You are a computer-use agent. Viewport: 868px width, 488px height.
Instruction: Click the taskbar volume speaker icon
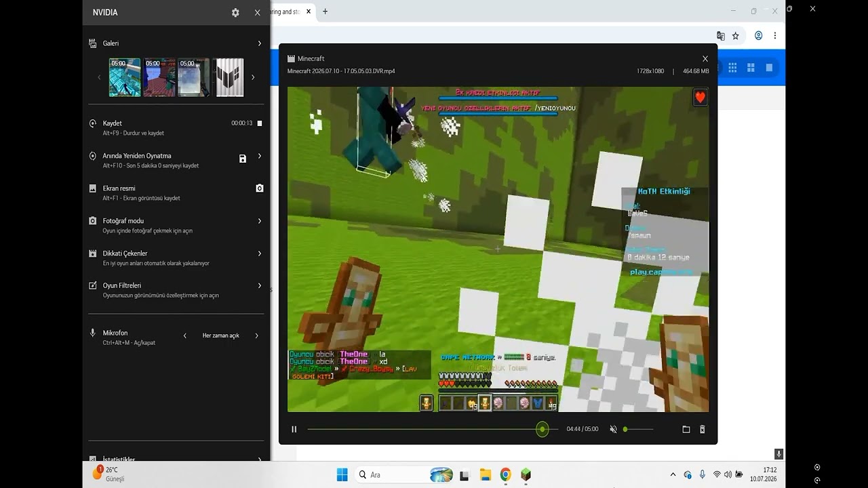(x=728, y=474)
